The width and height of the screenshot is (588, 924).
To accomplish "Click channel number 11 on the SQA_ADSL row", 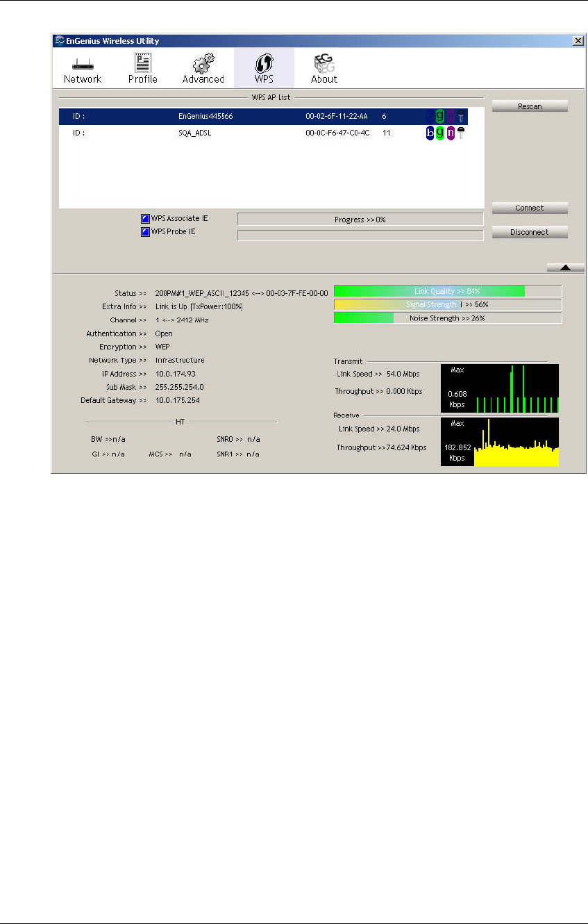I will pyautogui.click(x=387, y=133).
